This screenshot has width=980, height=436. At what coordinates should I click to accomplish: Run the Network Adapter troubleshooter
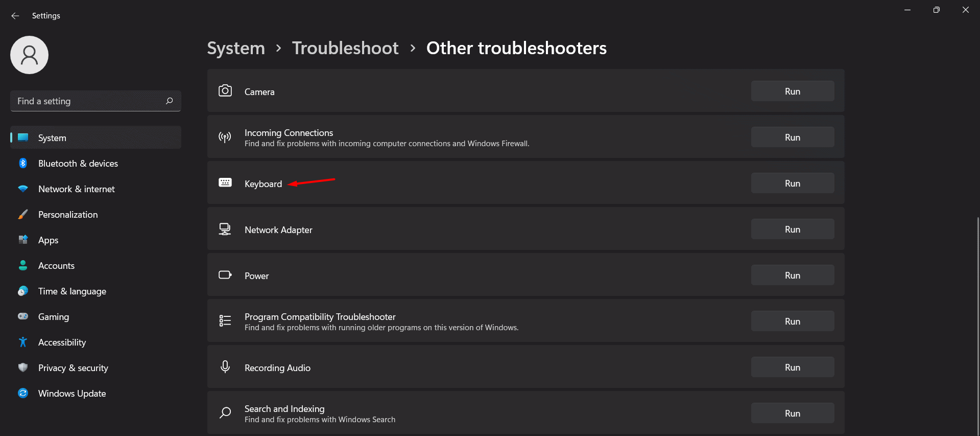point(792,230)
